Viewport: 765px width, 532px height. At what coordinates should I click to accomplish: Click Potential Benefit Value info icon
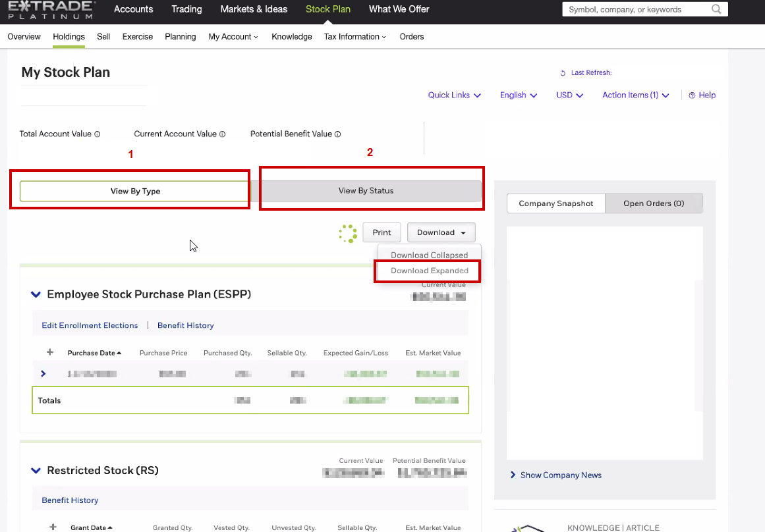pyautogui.click(x=337, y=134)
